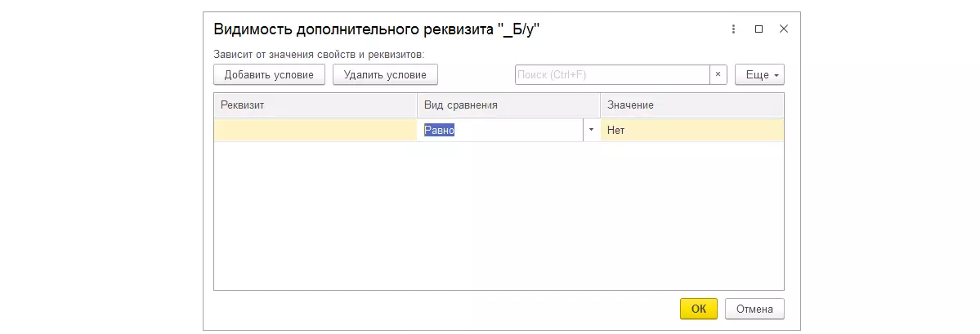
Task: Select the Равно comparison field
Action: 502,130
